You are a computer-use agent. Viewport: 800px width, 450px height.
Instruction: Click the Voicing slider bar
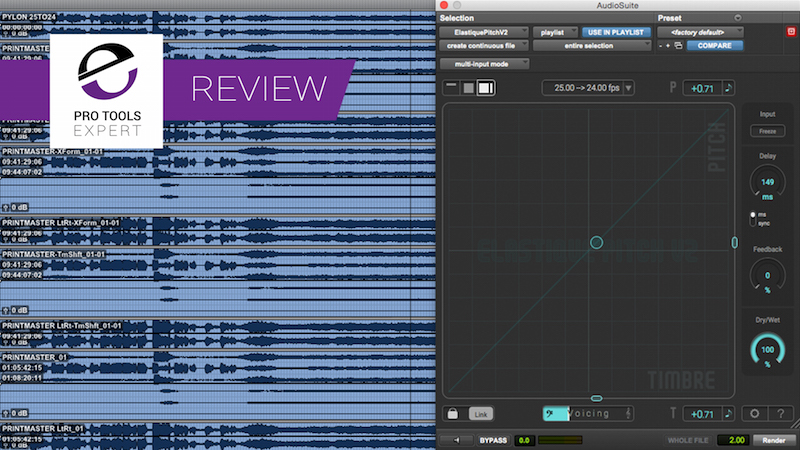click(588, 414)
